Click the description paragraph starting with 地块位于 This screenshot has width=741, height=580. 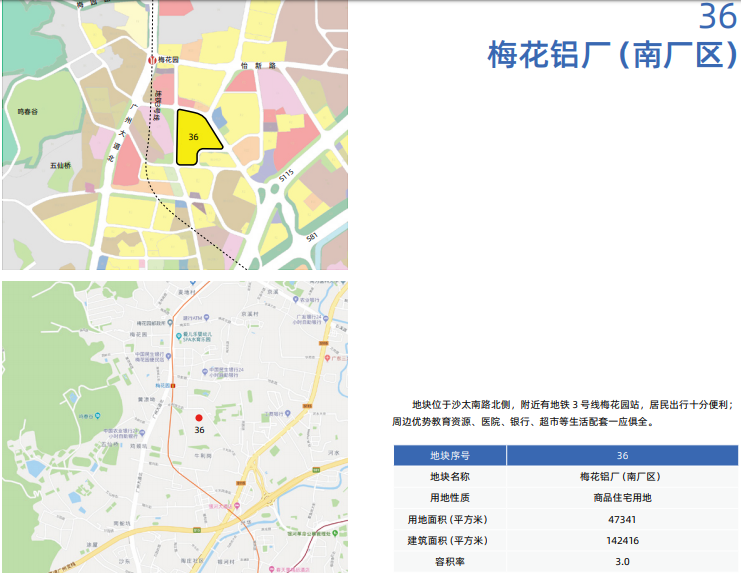tap(564, 413)
